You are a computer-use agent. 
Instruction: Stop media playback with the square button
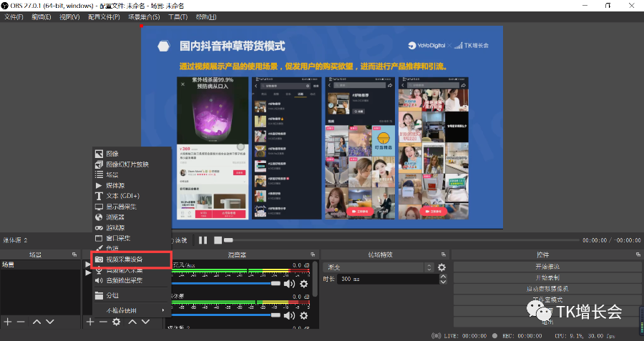tap(218, 240)
